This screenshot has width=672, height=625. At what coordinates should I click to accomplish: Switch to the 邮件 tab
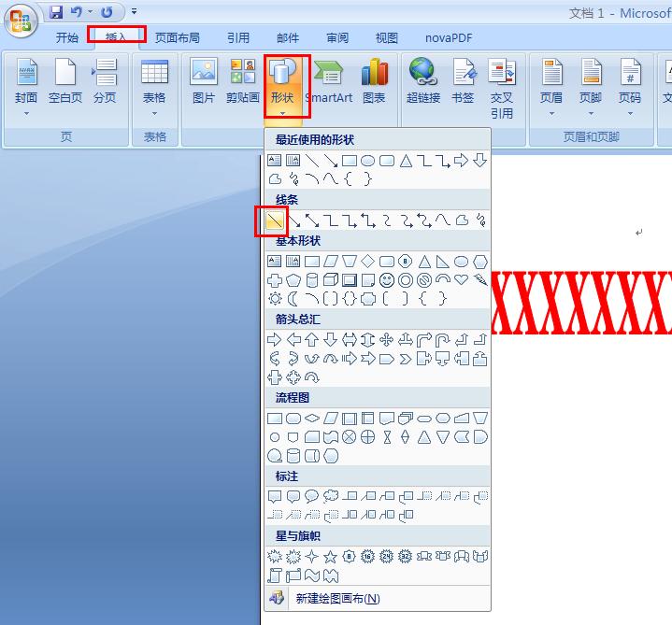coord(288,37)
